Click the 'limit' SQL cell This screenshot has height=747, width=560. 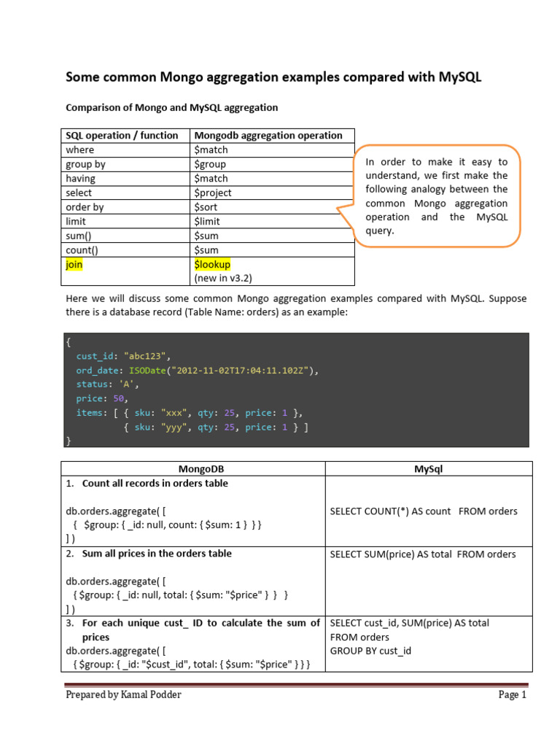[125, 221]
